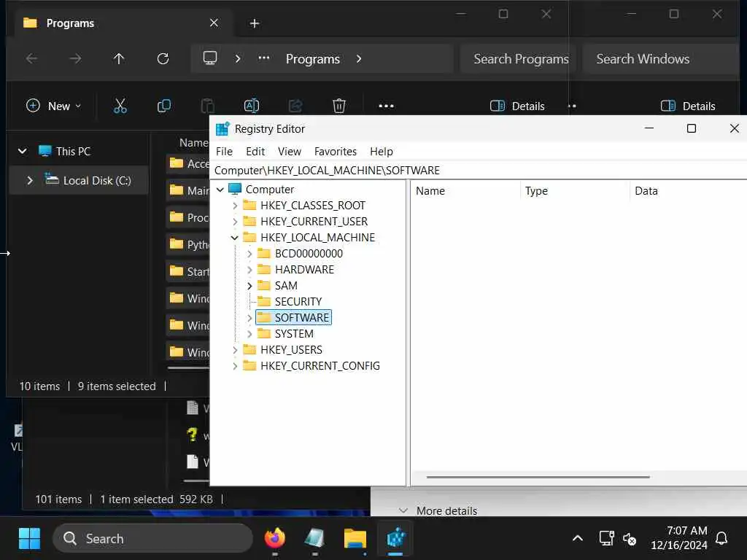Open Firefox from the taskbar

point(275,539)
